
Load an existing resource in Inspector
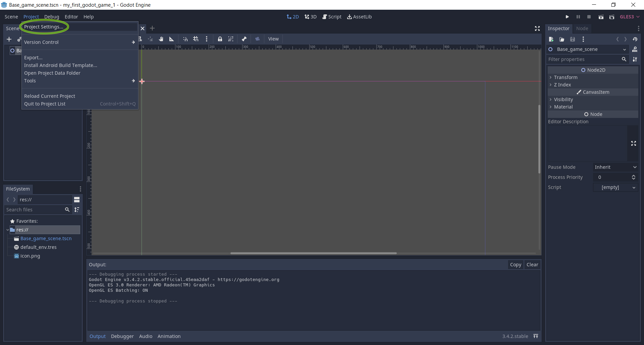(x=562, y=39)
